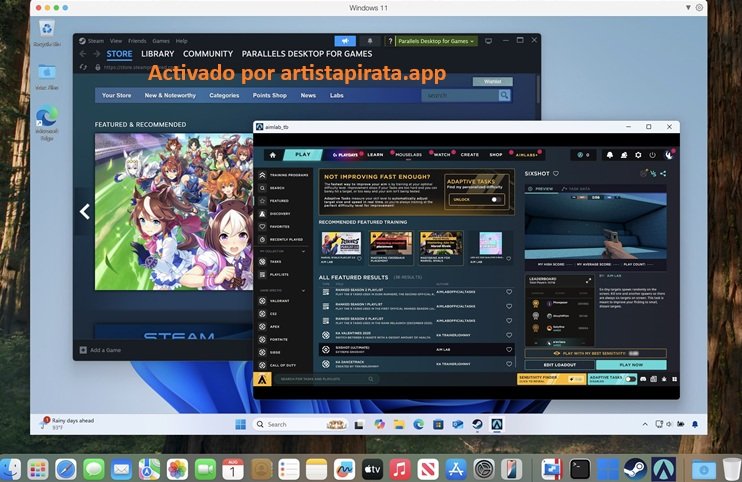The image size is (742, 482).
Task: Open the Sensitivity Finder button
Action: tap(551, 379)
